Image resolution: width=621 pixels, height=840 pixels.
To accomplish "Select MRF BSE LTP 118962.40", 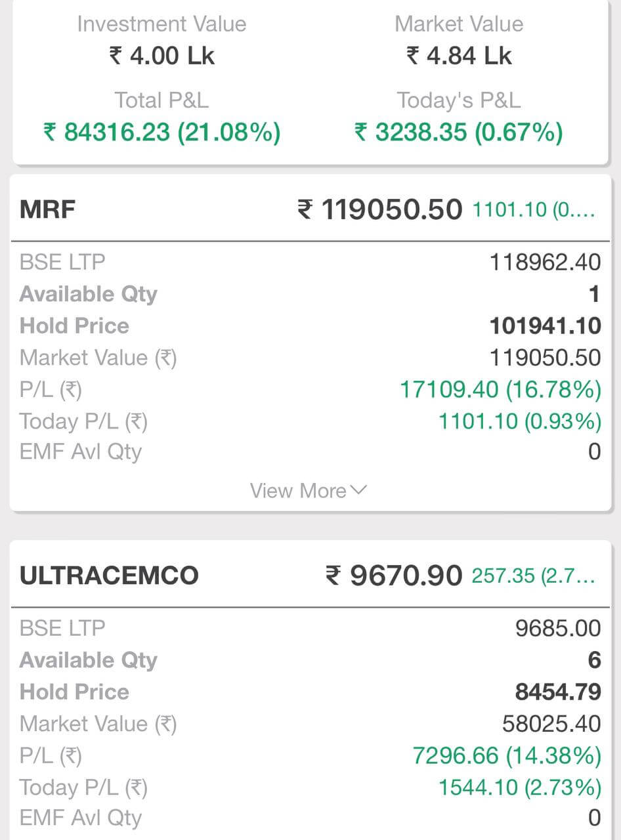I will (546, 262).
